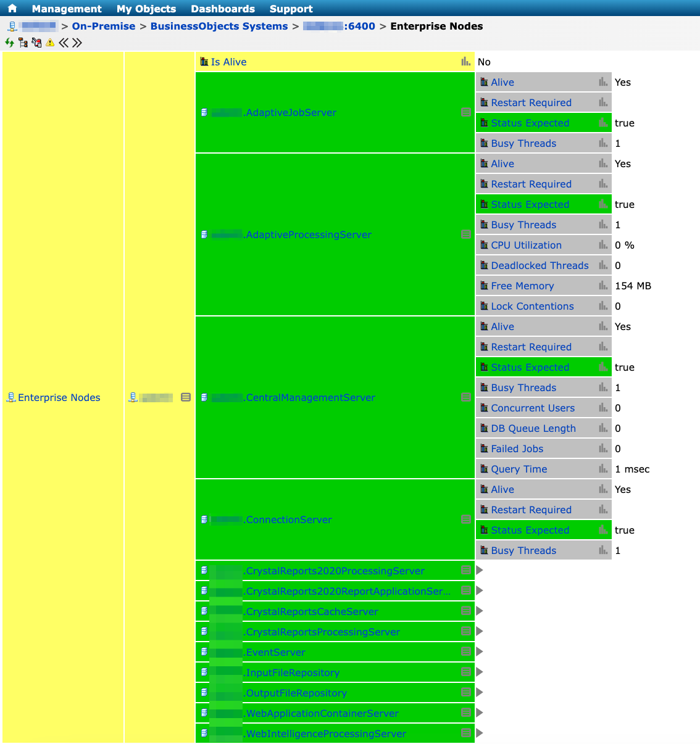Image resolution: width=700 pixels, height=744 pixels.
Task: Expand all with the double right chevron
Action: click(77, 43)
